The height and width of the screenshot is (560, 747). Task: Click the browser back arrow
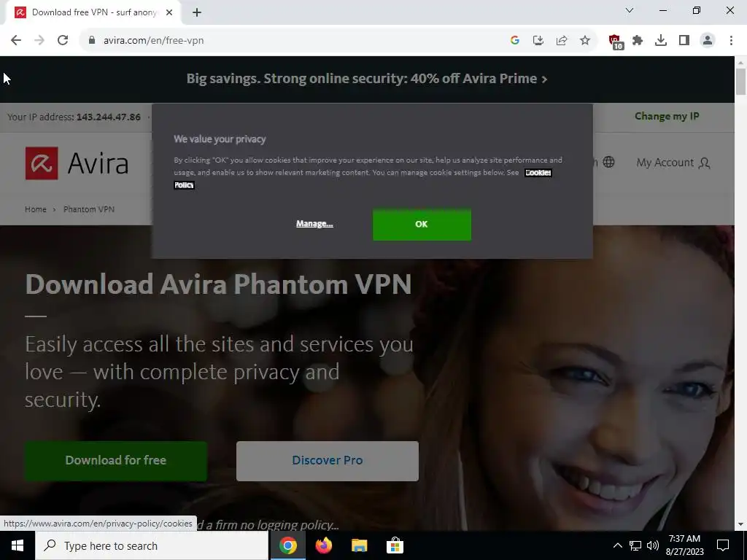coord(16,41)
